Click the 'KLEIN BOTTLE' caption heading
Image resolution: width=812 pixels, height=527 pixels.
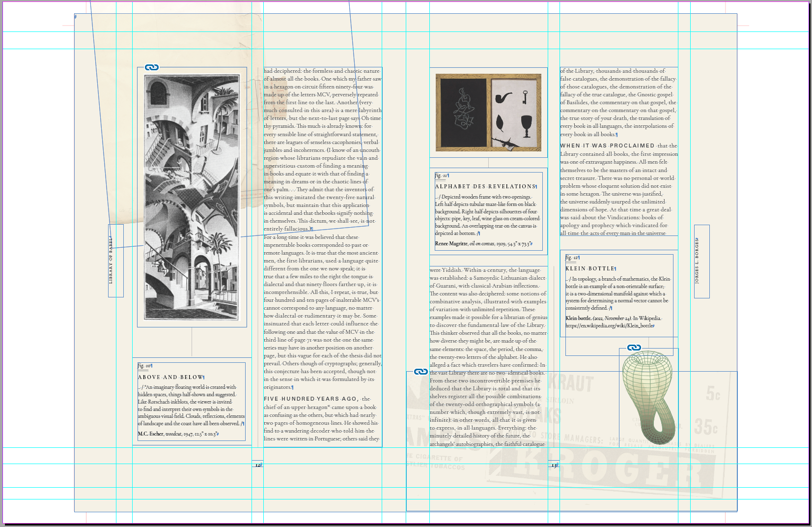591,268
